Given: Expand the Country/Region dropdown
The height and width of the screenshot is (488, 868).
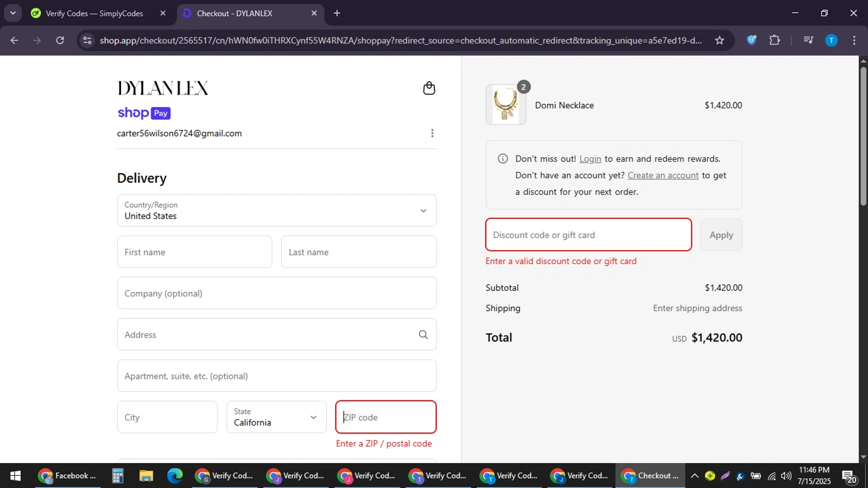Looking at the screenshot, I should [277, 210].
